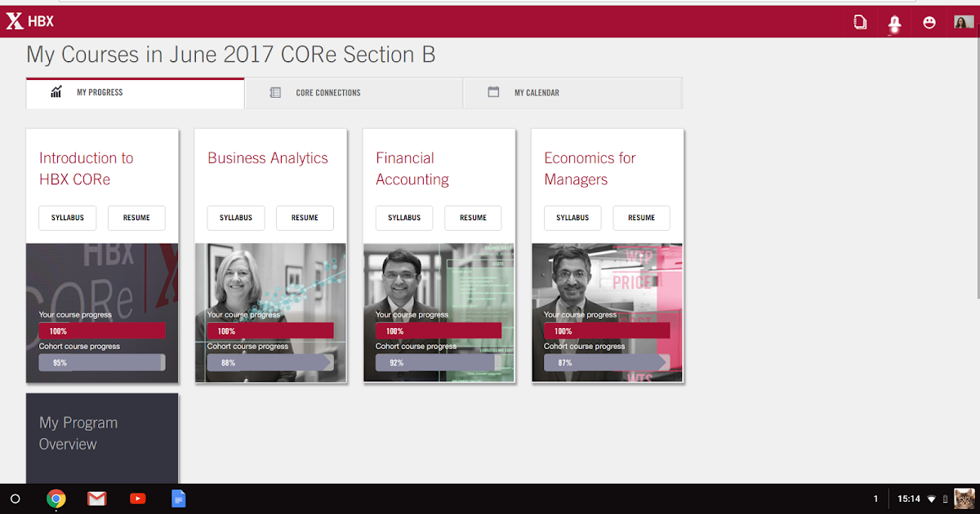Resume the Business Analytics course

tap(305, 218)
